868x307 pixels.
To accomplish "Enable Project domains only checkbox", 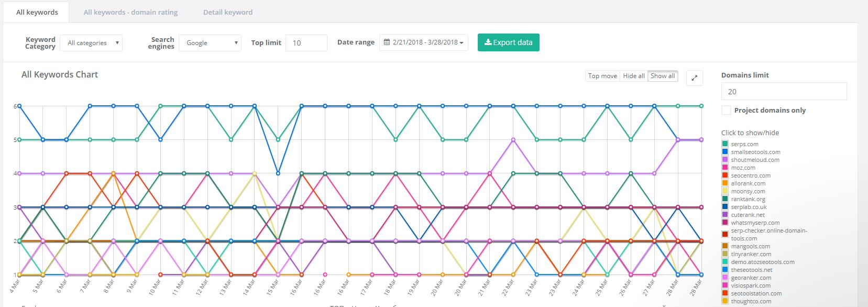I will tap(726, 110).
